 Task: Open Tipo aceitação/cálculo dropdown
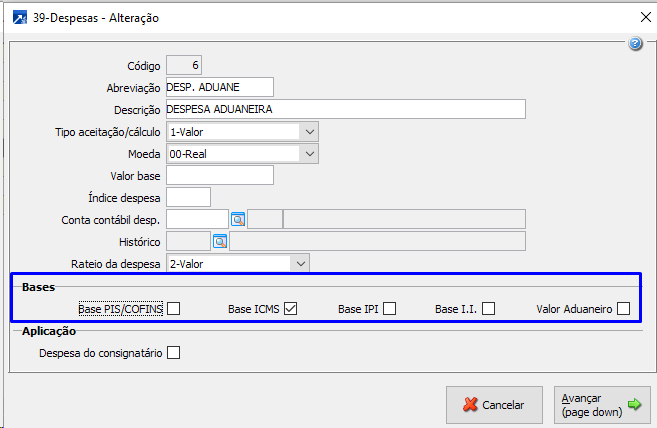click(x=242, y=132)
